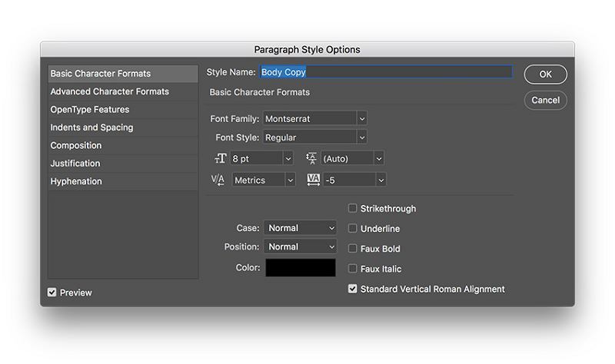Turn on Faux Italic

pyautogui.click(x=353, y=269)
